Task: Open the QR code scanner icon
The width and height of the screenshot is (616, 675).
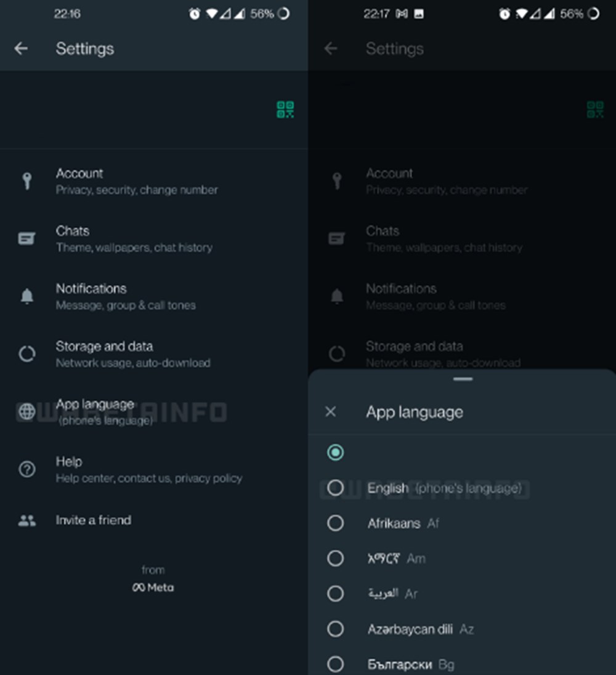Action: [x=285, y=109]
